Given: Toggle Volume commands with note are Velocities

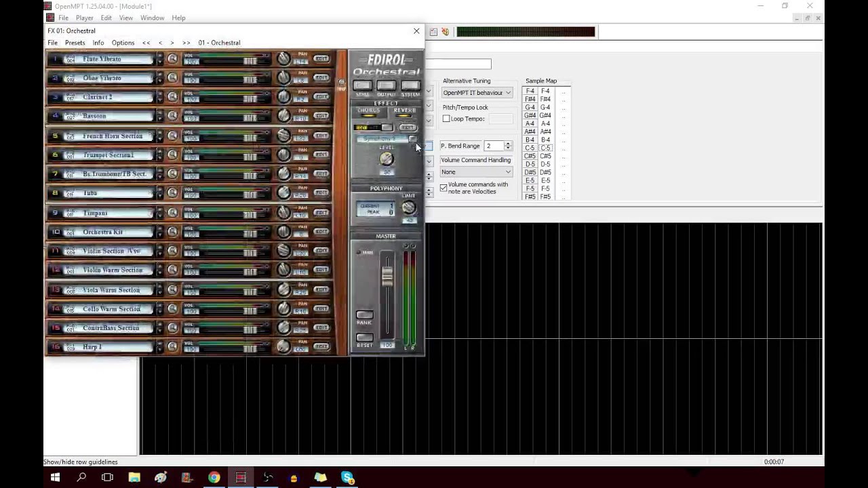Looking at the screenshot, I should 443,188.
